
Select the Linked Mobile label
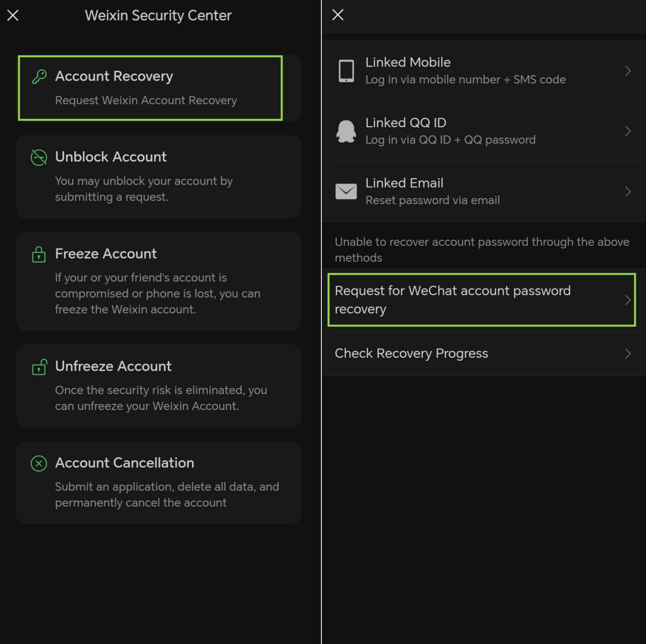[408, 62]
